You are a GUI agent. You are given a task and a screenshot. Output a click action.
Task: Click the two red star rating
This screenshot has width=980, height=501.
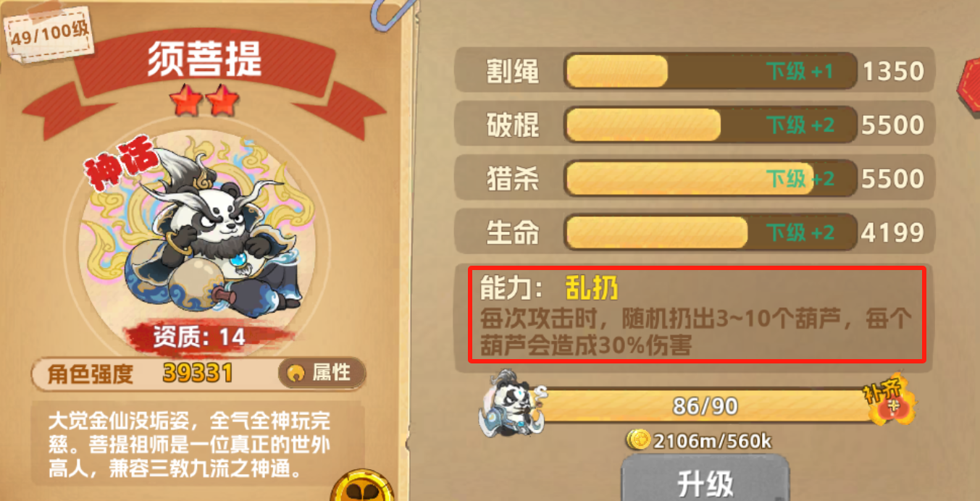204,101
